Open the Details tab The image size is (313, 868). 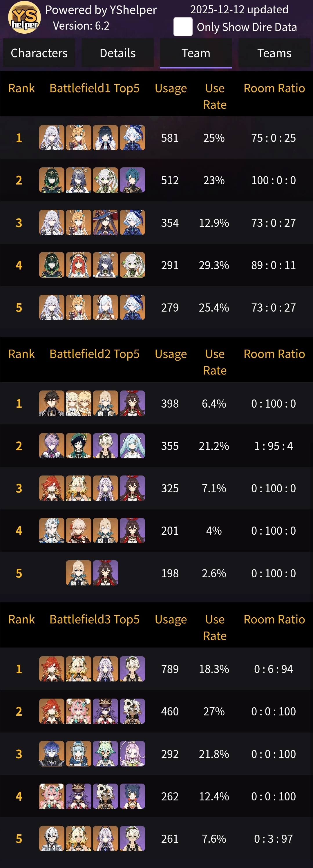click(117, 53)
